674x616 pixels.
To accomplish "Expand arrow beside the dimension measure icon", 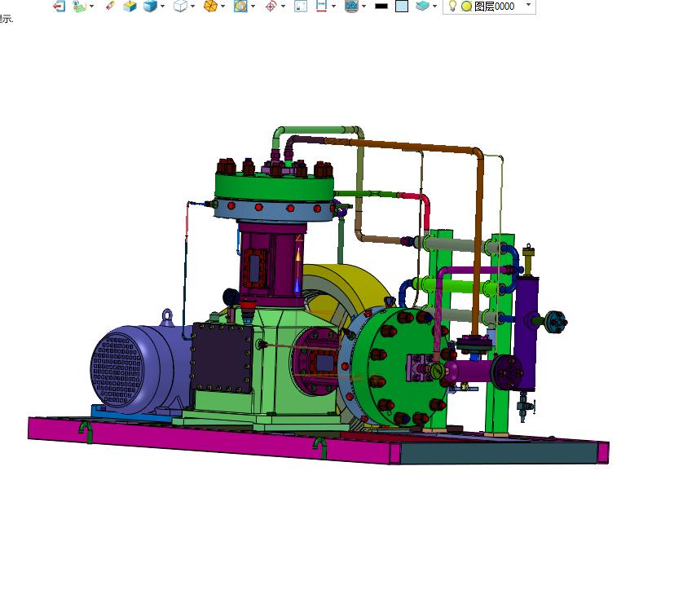I will point(333,6).
